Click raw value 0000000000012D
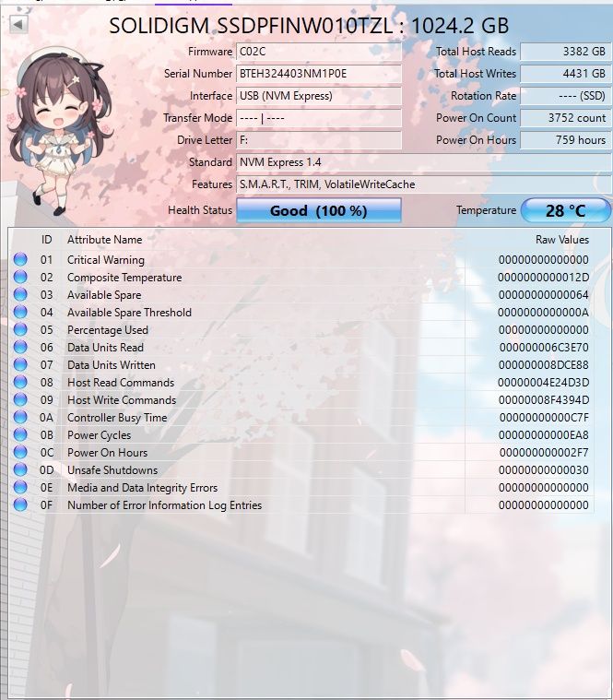613x700 pixels. coord(543,278)
